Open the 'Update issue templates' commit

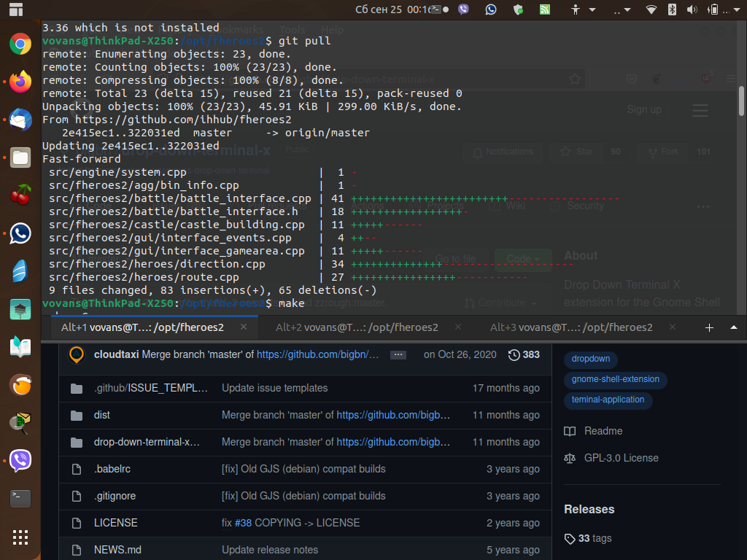point(274,388)
